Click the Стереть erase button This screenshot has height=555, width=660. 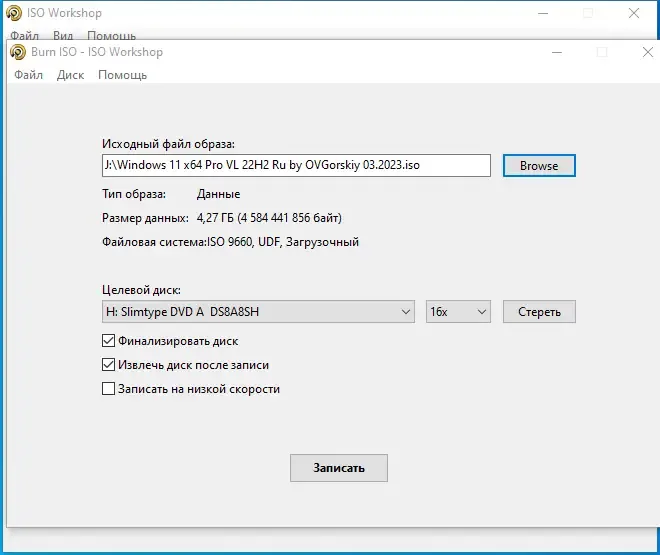pyautogui.click(x=539, y=312)
